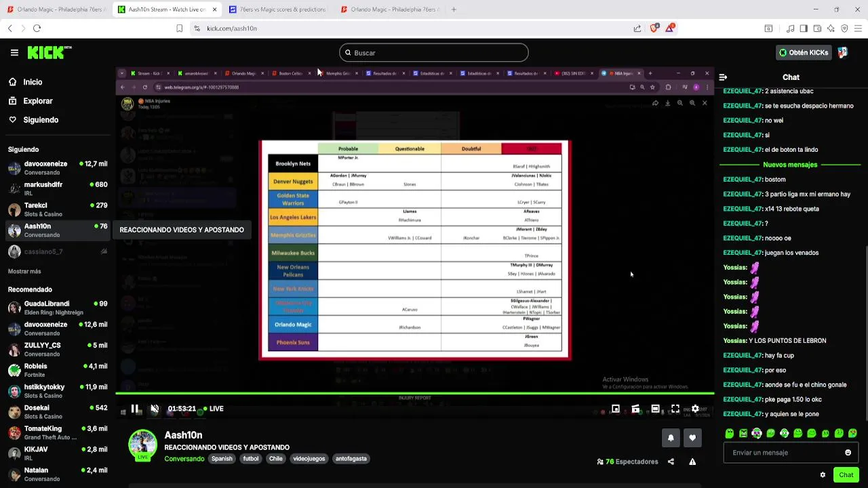Expand the list with Mostrar más
This screenshot has height=488, width=868.
pyautogui.click(x=24, y=271)
